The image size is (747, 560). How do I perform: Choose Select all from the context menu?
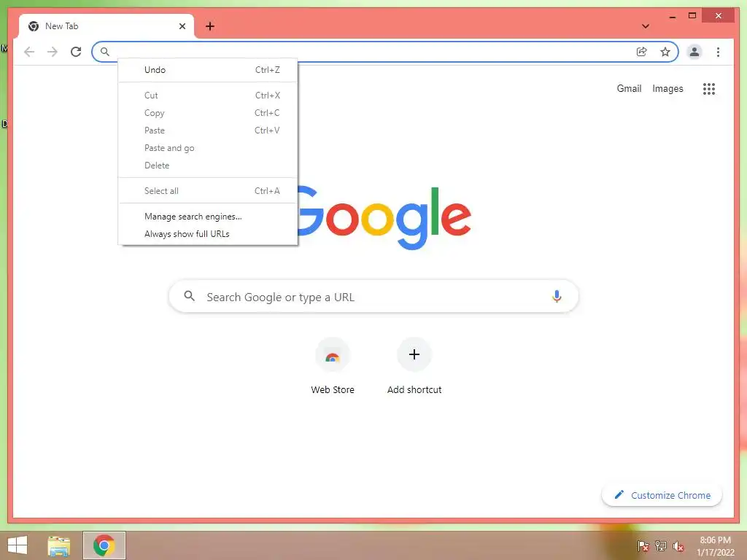[x=208, y=191]
